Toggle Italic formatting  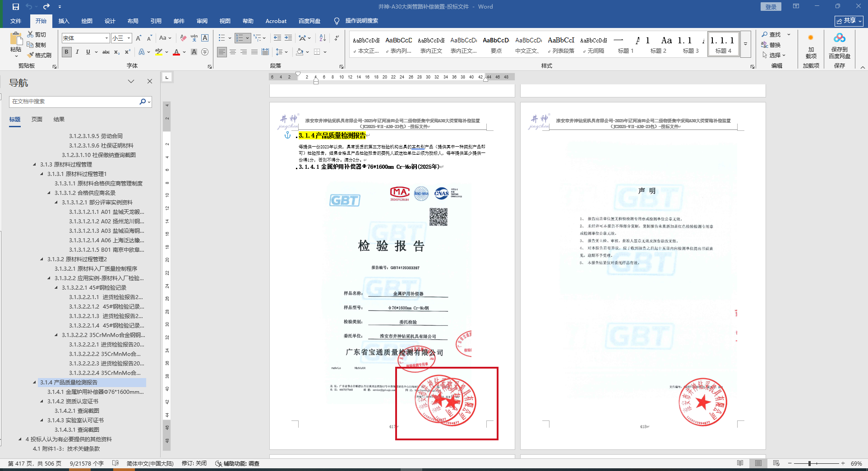coord(77,52)
